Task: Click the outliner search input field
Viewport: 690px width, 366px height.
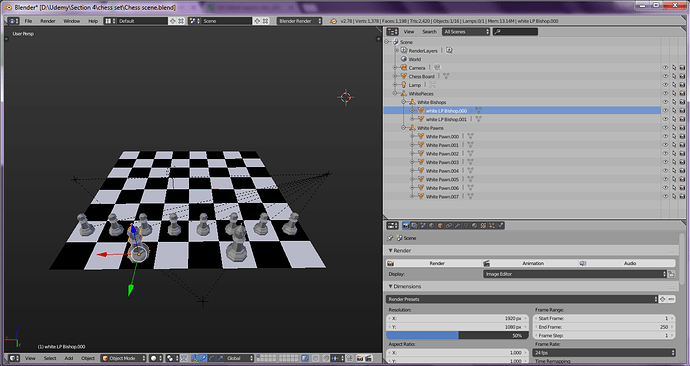Action: [x=515, y=32]
